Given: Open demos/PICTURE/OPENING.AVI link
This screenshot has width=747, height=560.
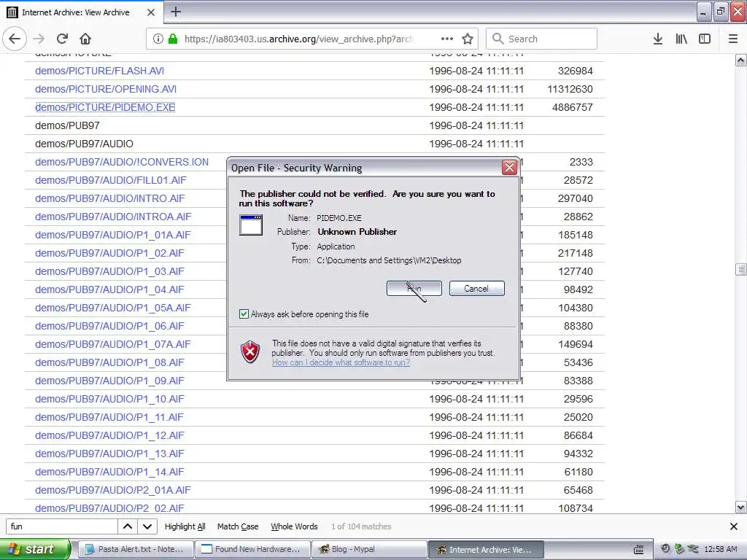Looking at the screenshot, I should [106, 89].
